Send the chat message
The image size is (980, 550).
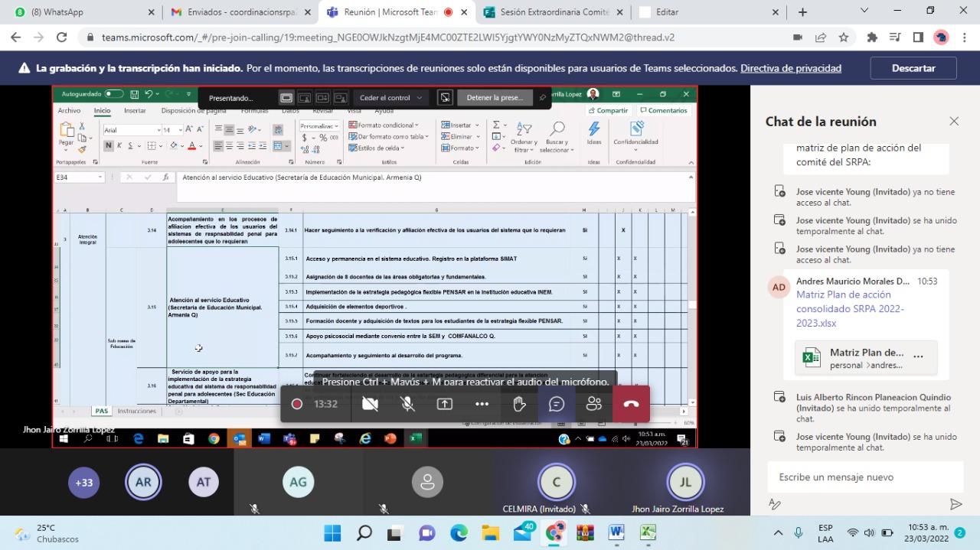click(955, 504)
